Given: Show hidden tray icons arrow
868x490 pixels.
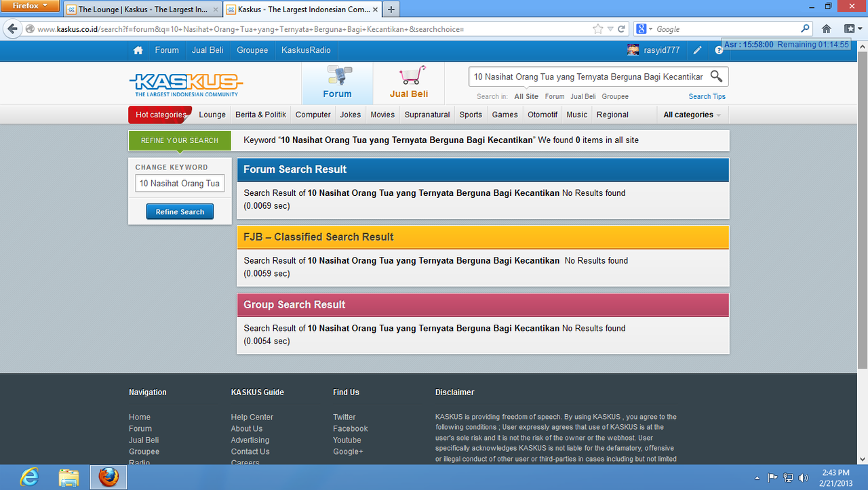Looking at the screenshot, I should point(757,478).
